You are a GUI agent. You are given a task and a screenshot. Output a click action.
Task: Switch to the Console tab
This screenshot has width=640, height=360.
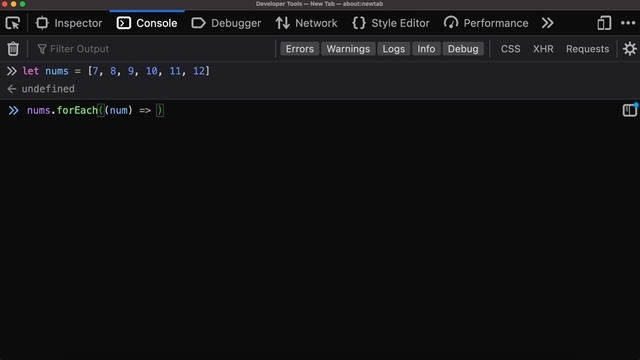point(147,23)
